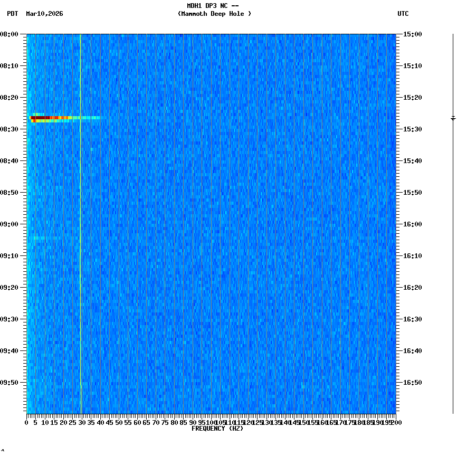The width and height of the screenshot is (476, 456).
Task: Click the spectrogram center region
Action: [x=211, y=224]
